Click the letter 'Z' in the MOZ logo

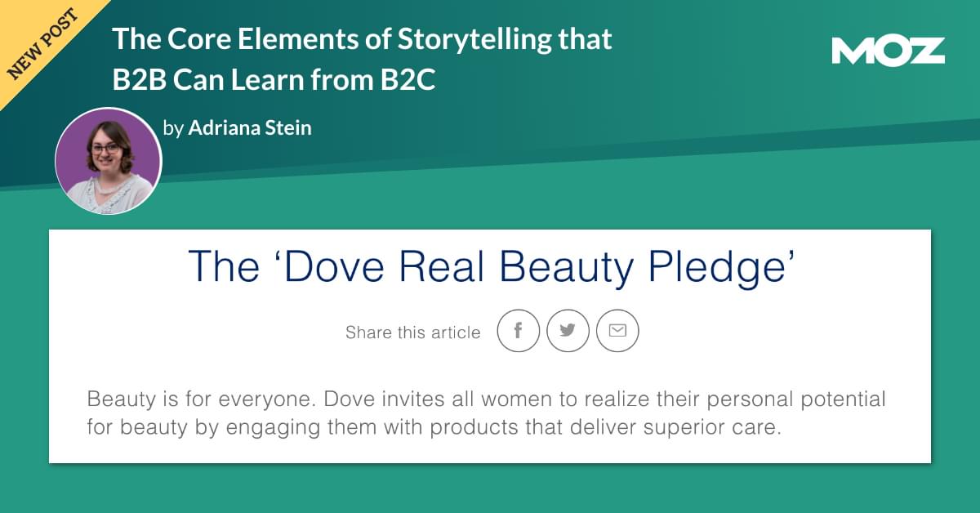928,51
